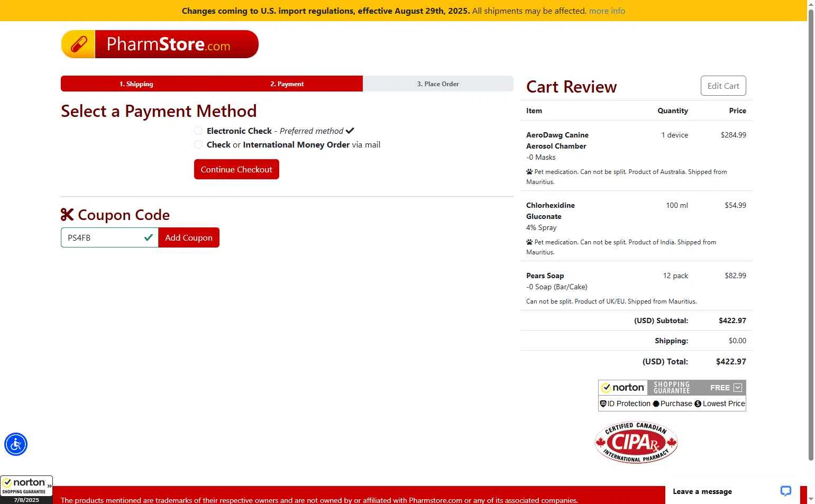
Task: Click the '-0 Soap (Bar/Cake)' description
Action: [557, 287]
